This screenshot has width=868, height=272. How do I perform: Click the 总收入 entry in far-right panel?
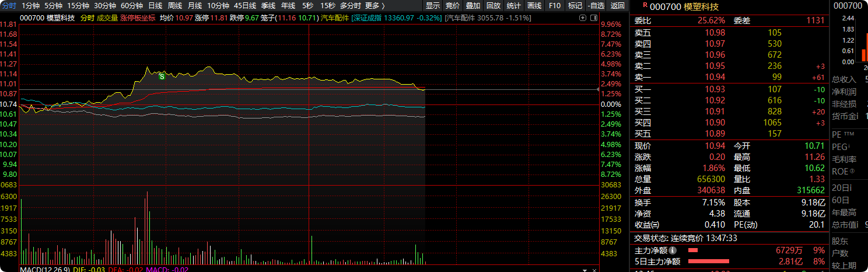[844, 79]
